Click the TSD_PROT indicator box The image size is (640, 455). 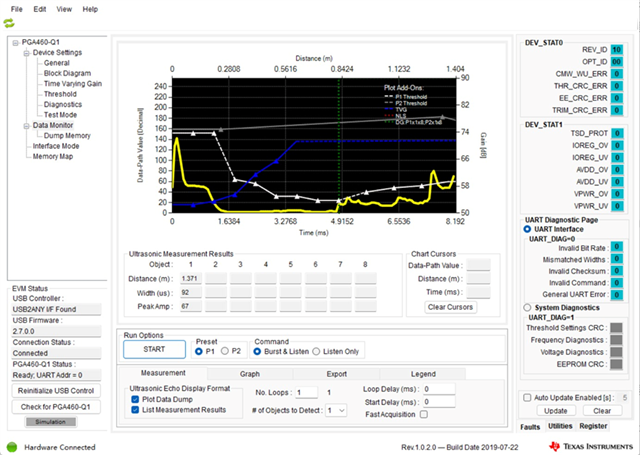618,133
